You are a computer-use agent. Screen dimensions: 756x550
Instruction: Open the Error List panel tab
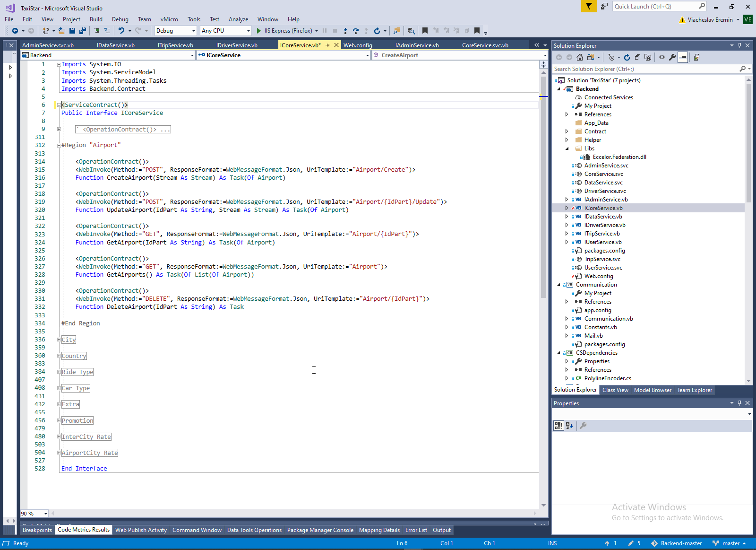pos(416,530)
